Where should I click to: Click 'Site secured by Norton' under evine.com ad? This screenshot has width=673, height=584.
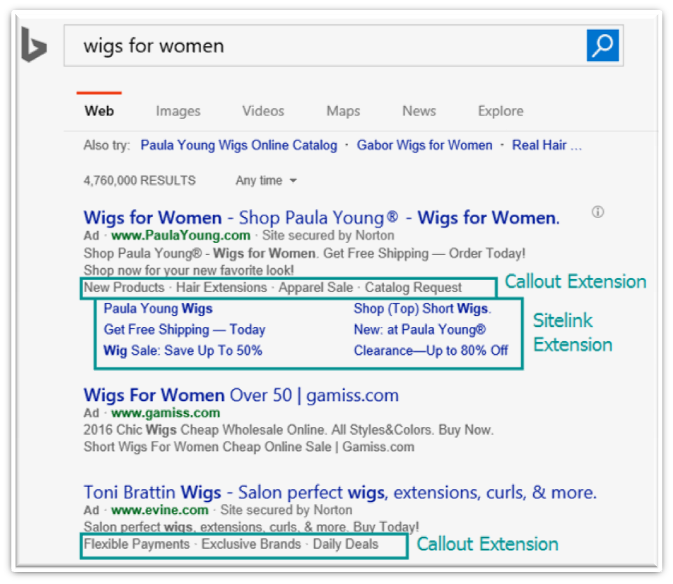click(286, 510)
